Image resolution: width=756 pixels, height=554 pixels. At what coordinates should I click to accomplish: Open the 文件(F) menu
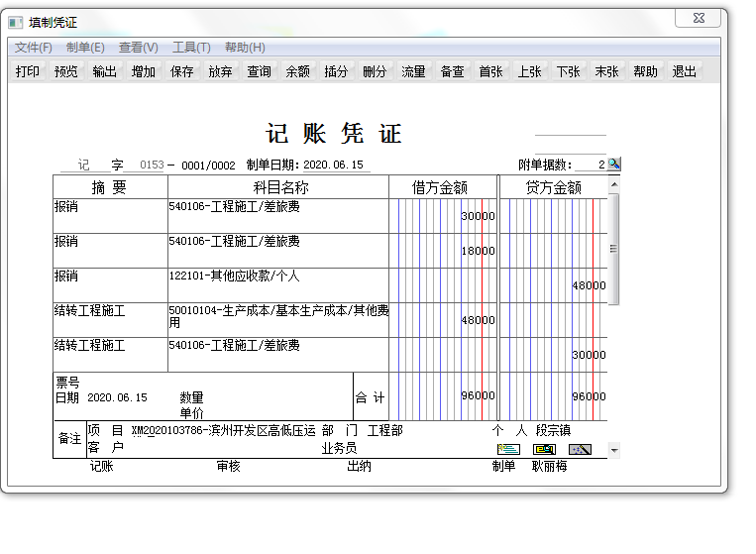point(34,48)
